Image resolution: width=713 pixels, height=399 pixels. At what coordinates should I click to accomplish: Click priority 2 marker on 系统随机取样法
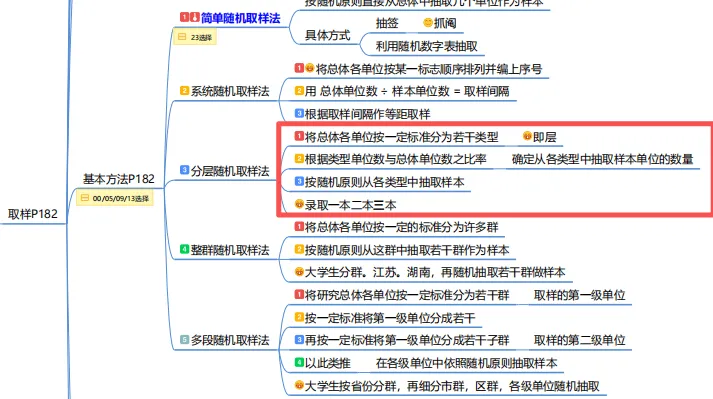tap(184, 91)
